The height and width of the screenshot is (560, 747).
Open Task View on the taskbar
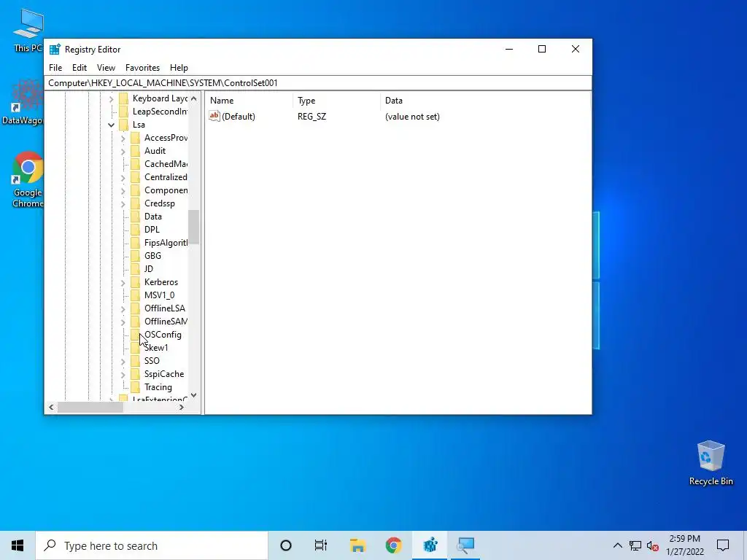[321, 545]
